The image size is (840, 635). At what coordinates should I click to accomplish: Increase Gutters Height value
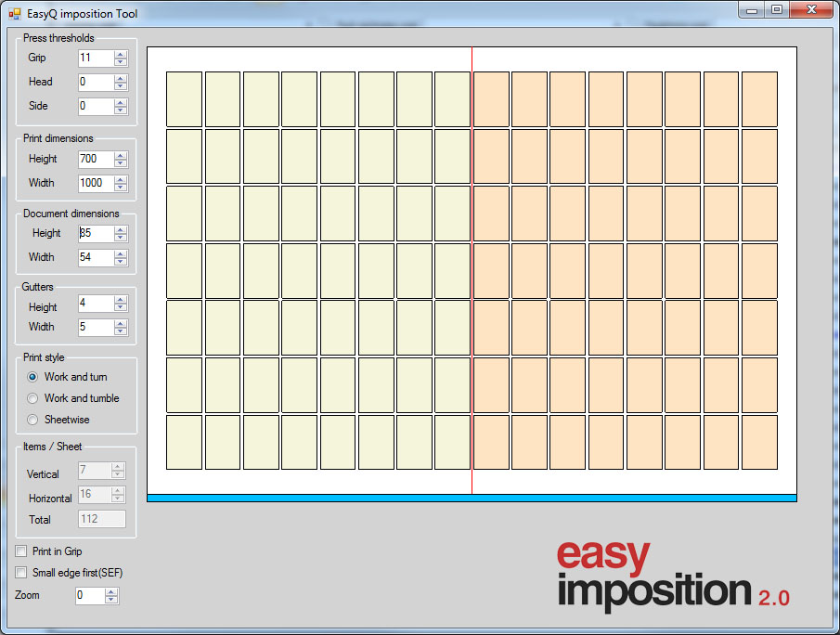121,300
